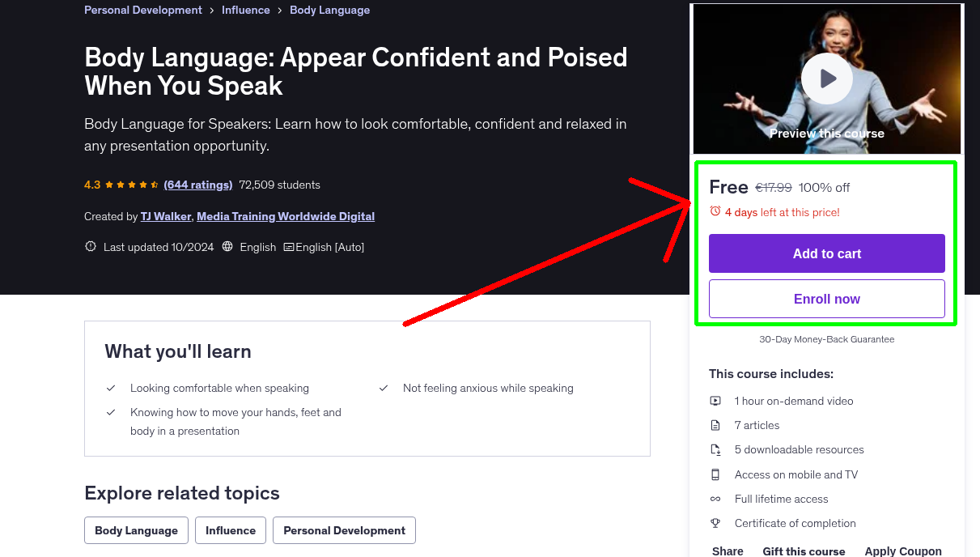The height and width of the screenshot is (557, 980).
Task: Click Gift this course
Action: click(804, 551)
